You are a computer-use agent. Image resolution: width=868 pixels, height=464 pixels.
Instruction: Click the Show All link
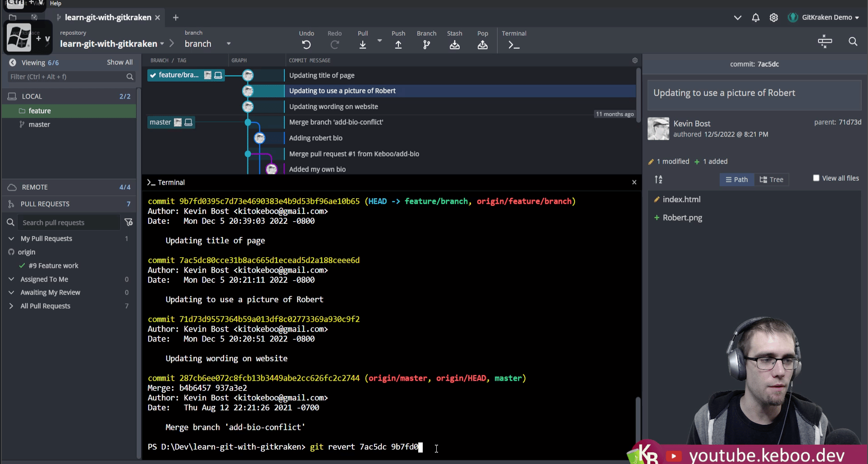pyautogui.click(x=119, y=62)
